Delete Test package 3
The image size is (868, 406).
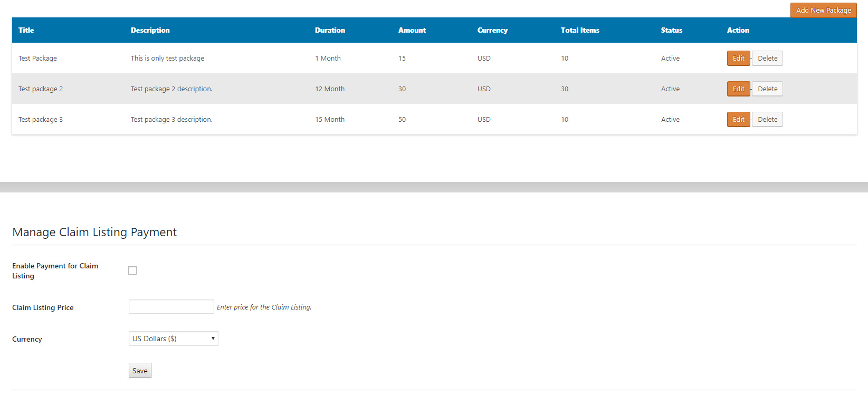767,120
